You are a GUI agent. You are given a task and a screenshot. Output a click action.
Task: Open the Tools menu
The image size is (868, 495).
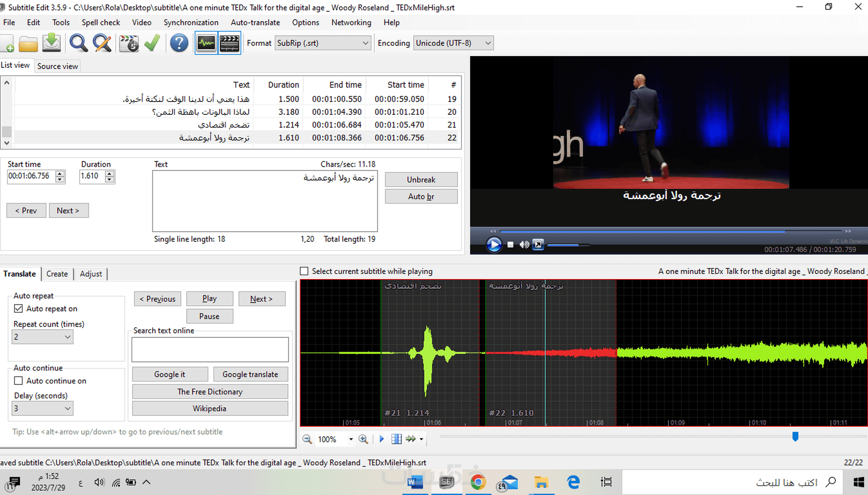(x=61, y=22)
